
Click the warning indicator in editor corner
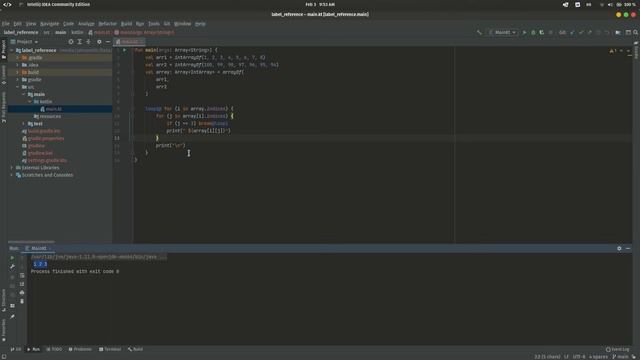click(x=613, y=51)
